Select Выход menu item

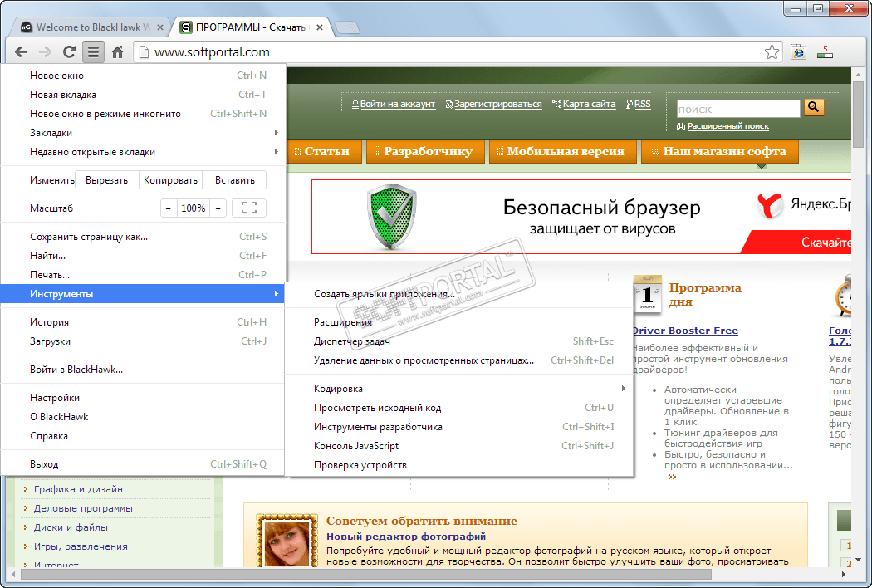142,464
